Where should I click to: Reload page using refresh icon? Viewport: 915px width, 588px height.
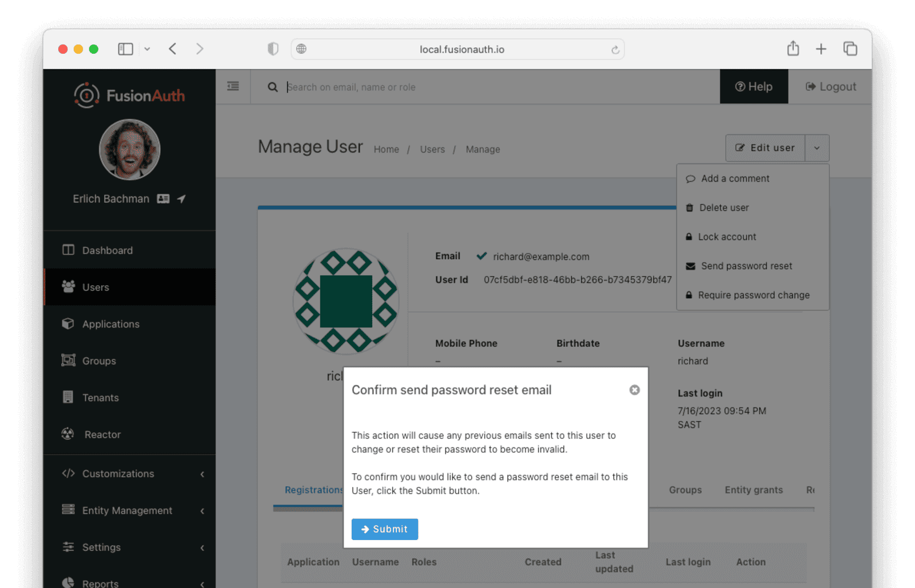tap(615, 50)
